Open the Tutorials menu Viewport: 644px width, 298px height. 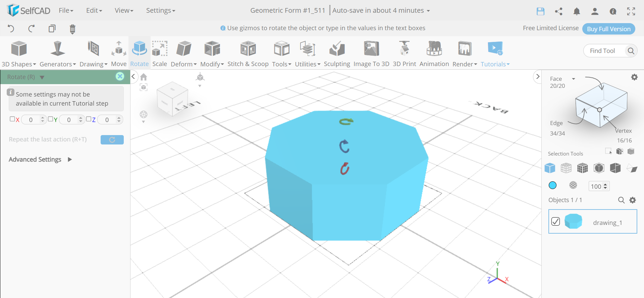[495, 54]
